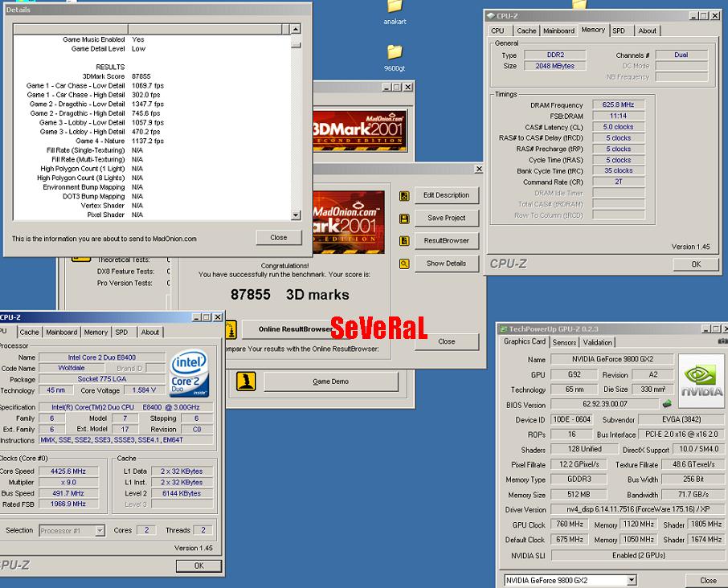Select the 9600gt desktop folder icon
Viewport: 728px width, 588px height.
pyautogui.click(x=395, y=52)
